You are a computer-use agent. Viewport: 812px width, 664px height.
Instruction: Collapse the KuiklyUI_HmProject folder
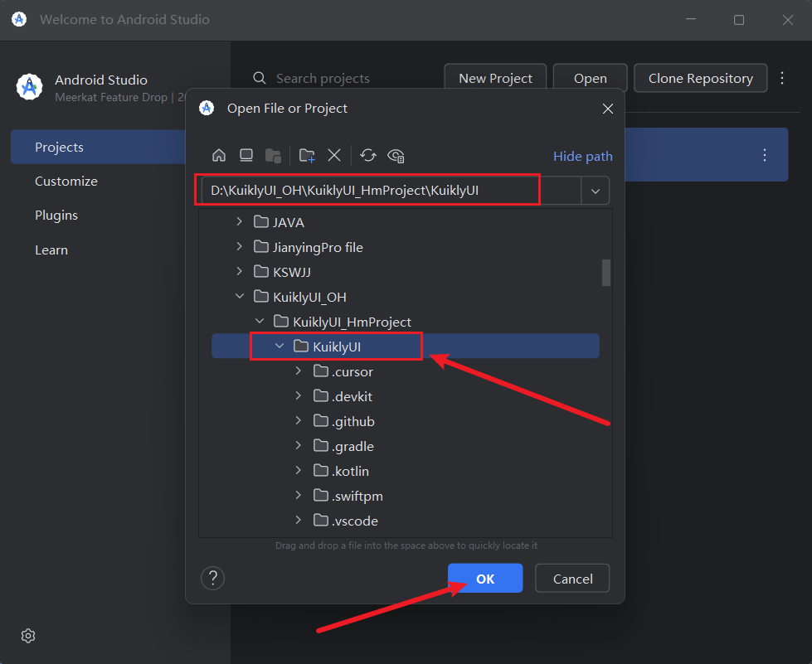point(260,321)
